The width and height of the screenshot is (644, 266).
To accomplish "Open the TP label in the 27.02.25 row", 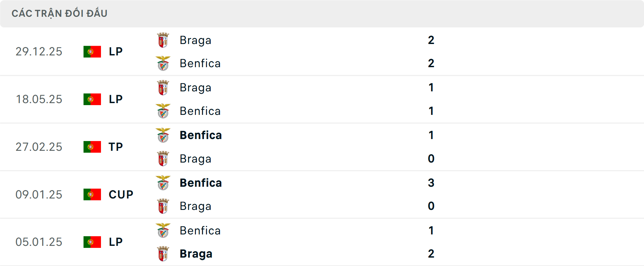I will click(116, 147).
